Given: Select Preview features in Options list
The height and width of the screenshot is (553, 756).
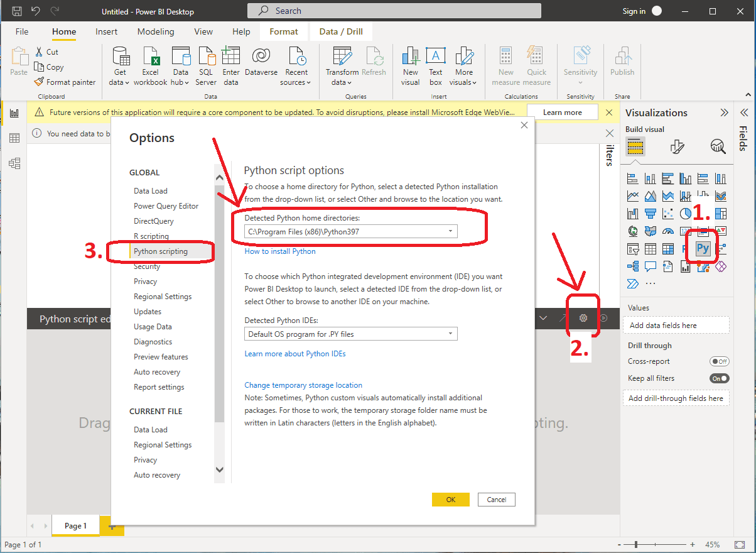Looking at the screenshot, I should tap(161, 357).
